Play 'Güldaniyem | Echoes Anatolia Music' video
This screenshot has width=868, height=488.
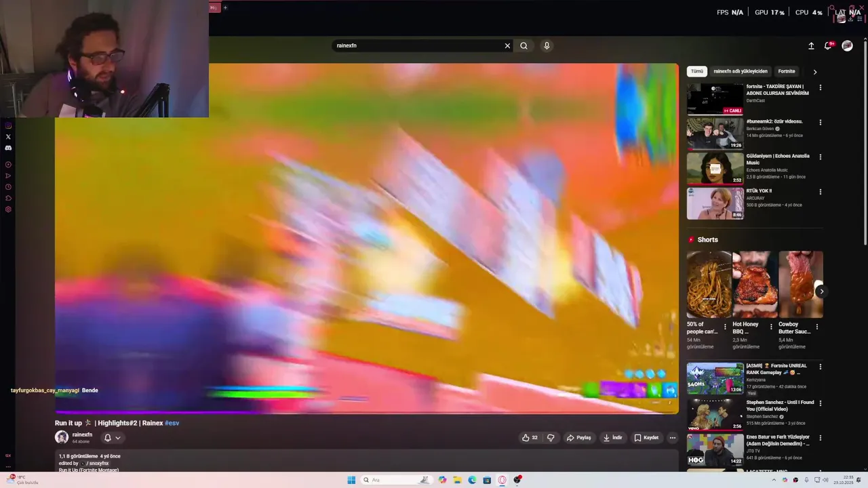715,168
